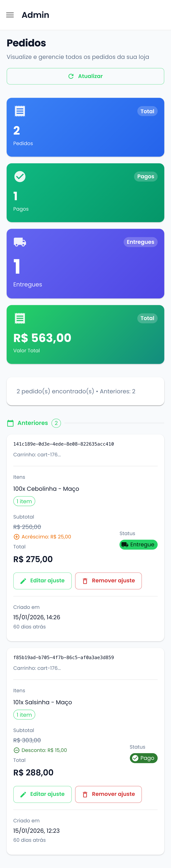This screenshot has height=868, width=171.
Task: Select the Entregues badge on purple card
Action: point(141,242)
